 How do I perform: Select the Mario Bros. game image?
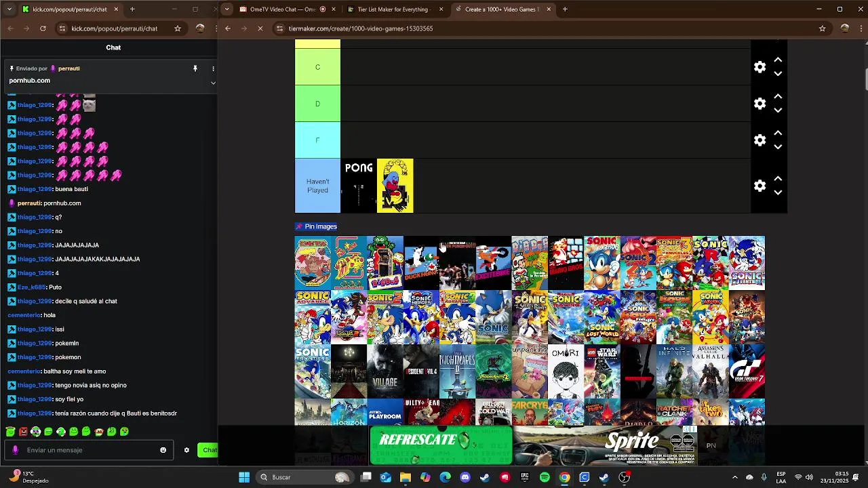[x=566, y=263]
